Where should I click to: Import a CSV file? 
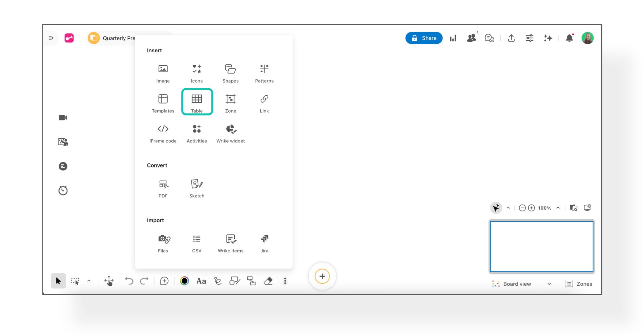pos(197,243)
